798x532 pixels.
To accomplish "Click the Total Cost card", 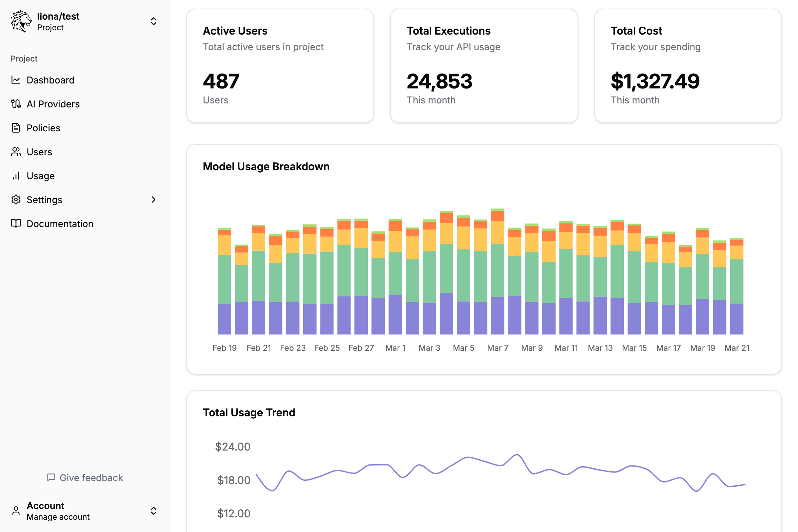I will point(688,66).
